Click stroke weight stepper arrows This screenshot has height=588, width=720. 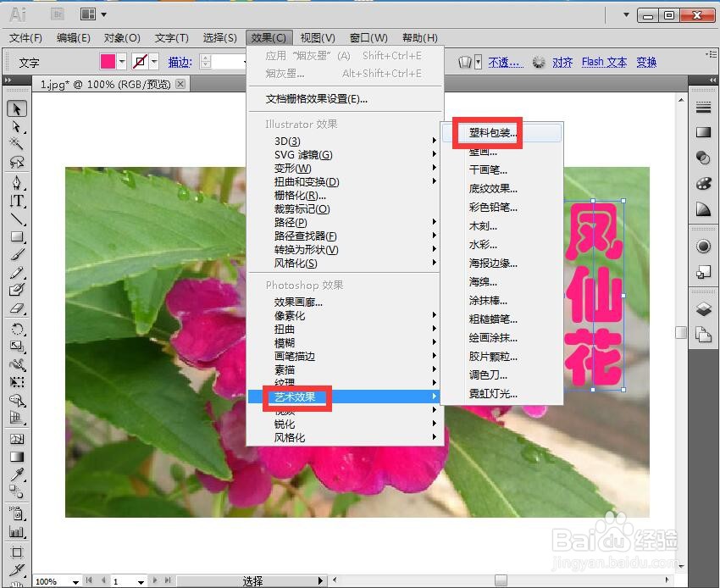[206, 61]
